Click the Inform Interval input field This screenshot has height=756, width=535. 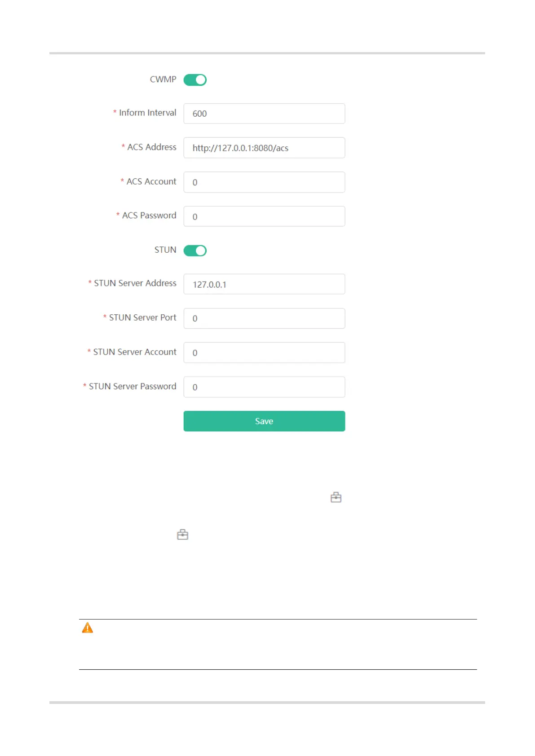(x=264, y=114)
